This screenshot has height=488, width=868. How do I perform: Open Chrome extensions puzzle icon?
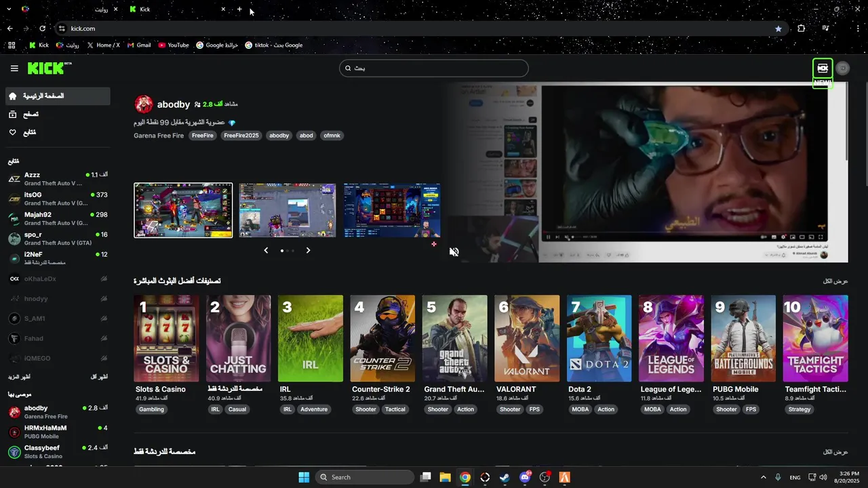(x=802, y=28)
